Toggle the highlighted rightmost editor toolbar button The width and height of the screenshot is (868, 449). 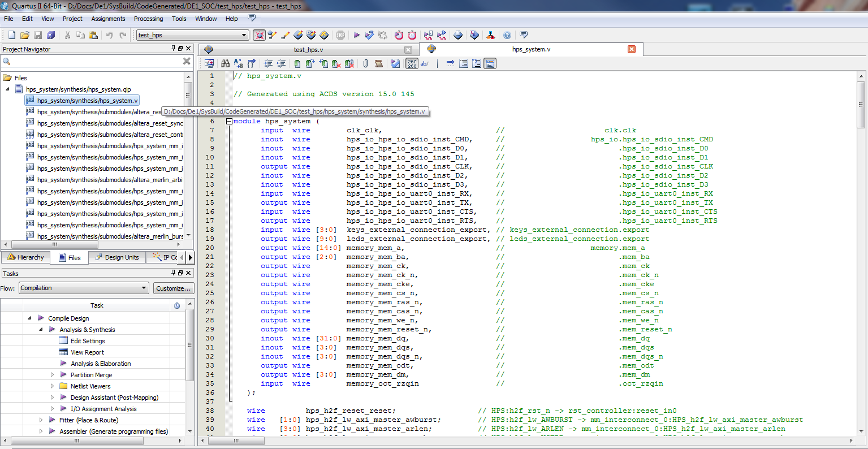(x=490, y=63)
